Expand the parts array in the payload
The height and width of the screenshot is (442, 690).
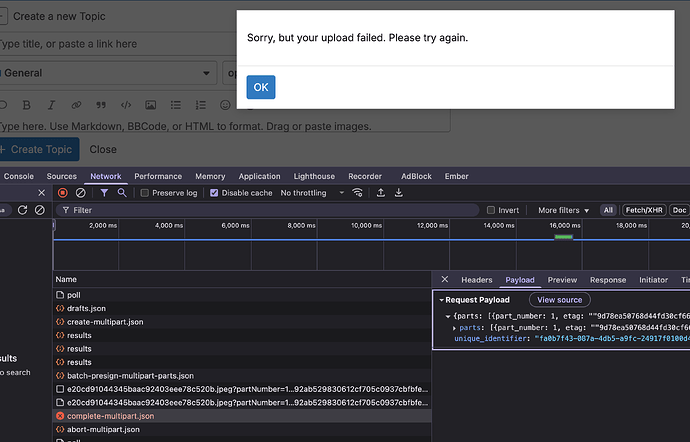tap(455, 328)
